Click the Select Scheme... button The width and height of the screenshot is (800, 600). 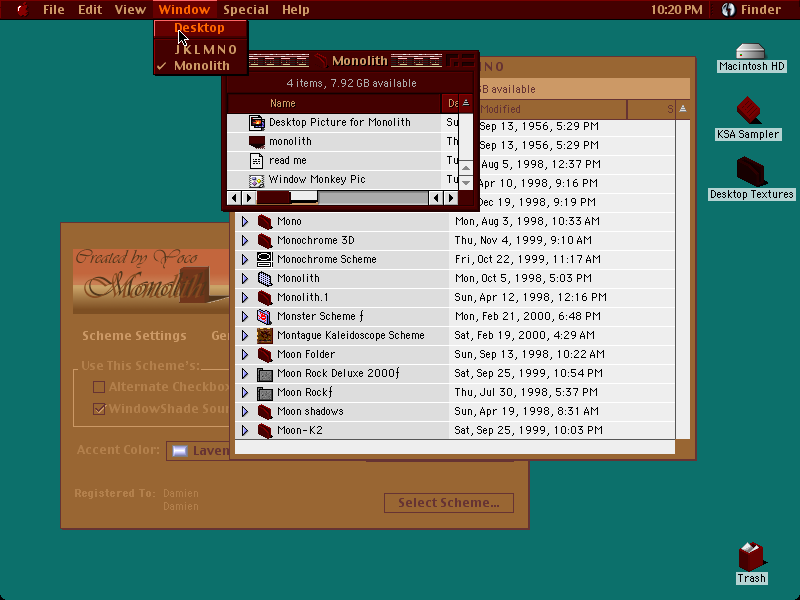pyautogui.click(x=448, y=503)
